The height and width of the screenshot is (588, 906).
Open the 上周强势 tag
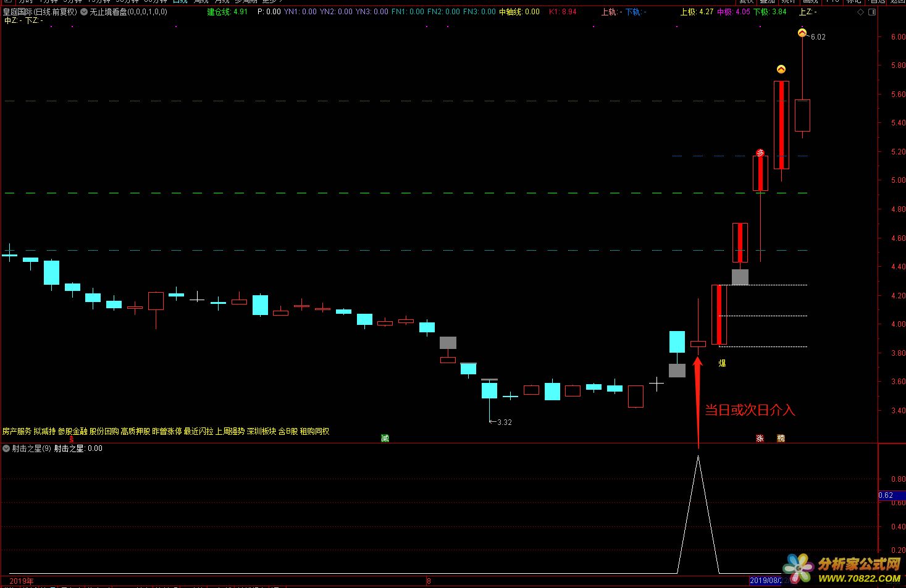point(230,431)
